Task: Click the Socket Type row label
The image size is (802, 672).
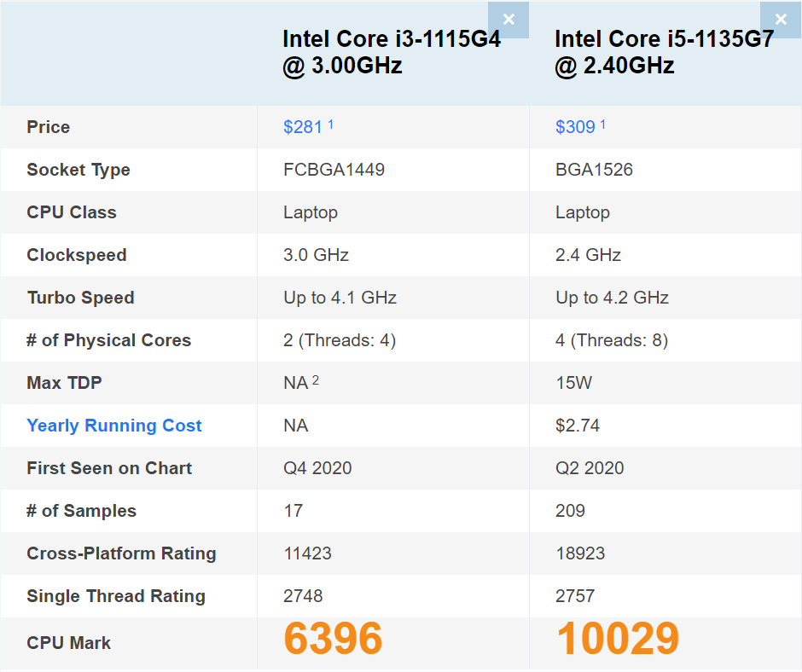Action: tap(78, 169)
